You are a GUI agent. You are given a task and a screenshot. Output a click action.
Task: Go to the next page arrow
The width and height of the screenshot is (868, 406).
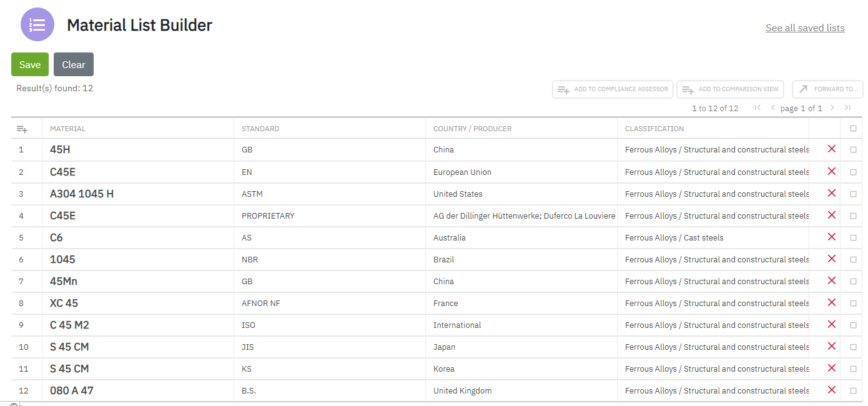832,108
